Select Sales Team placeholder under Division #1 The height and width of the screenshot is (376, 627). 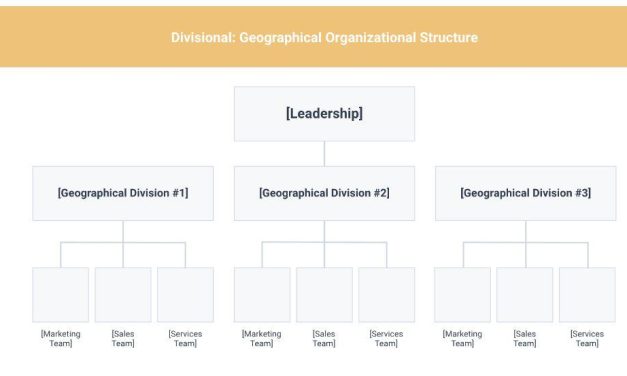pyautogui.click(x=123, y=295)
